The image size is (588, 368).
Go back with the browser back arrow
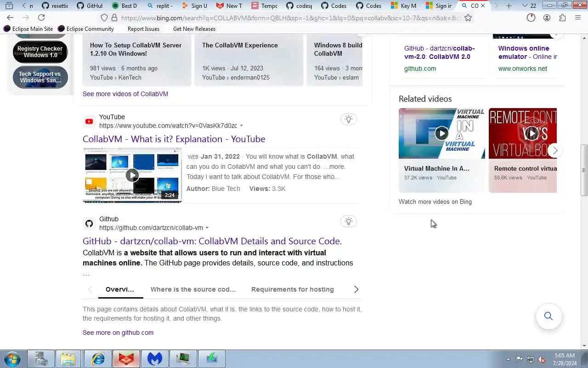10,17
